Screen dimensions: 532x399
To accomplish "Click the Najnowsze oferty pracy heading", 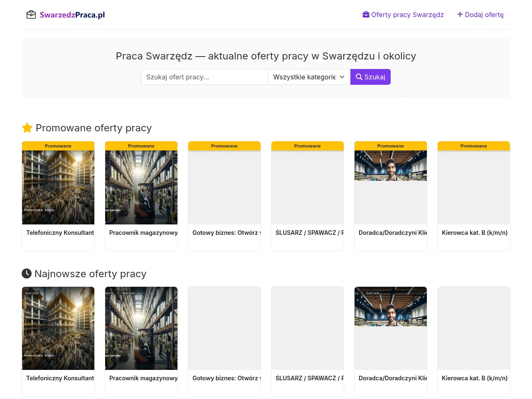I will coord(91,274).
